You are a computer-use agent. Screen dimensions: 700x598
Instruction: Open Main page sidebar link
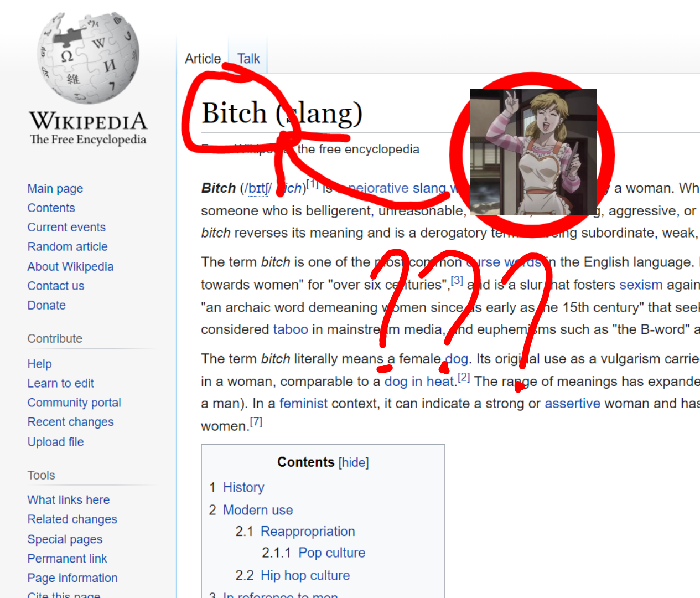tap(55, 189)
